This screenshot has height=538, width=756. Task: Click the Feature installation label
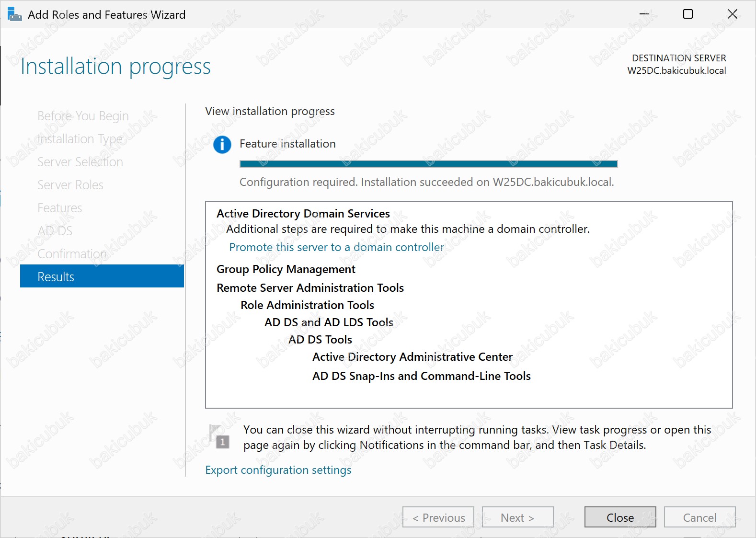[288, 144]
